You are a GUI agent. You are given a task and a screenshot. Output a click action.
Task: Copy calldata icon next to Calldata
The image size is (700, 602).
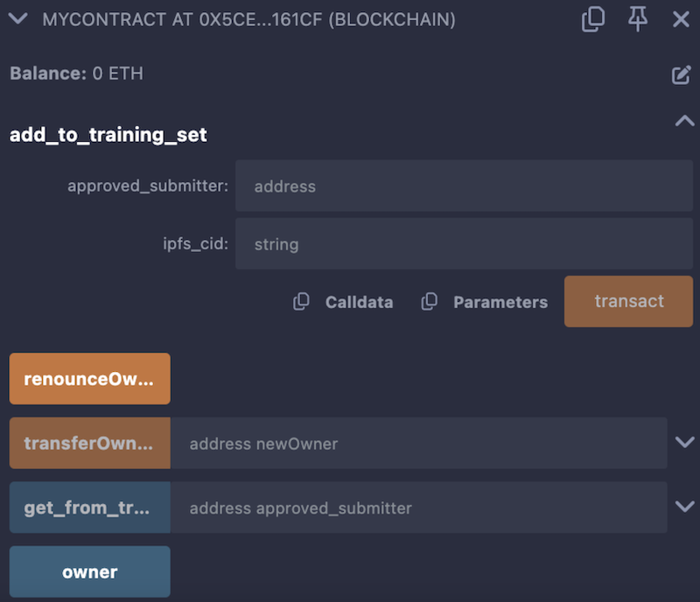click(x=301, y=302)
